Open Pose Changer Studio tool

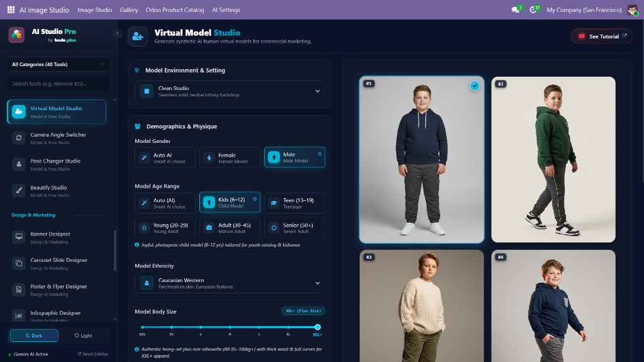click(57, 164)
